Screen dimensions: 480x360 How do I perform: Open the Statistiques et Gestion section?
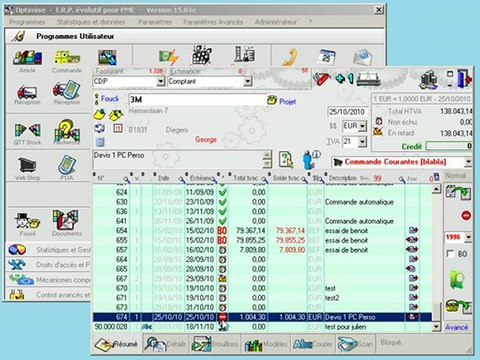point(49,249)
